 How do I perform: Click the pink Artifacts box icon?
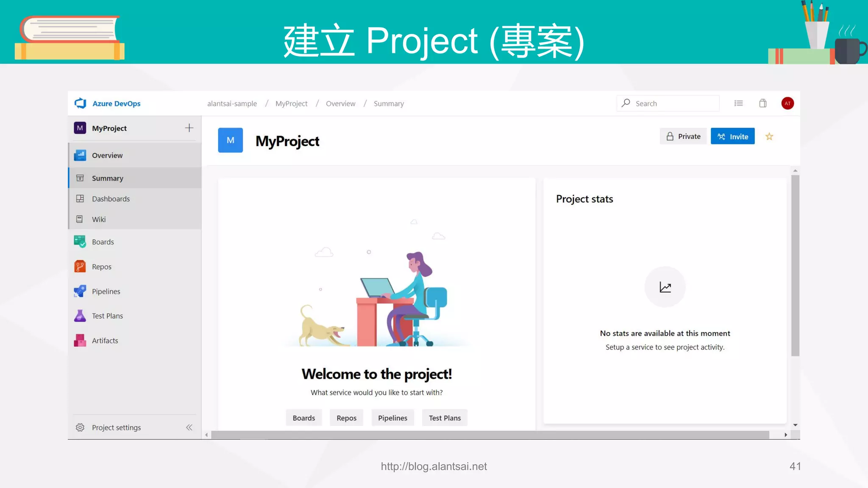click(80, 340)
